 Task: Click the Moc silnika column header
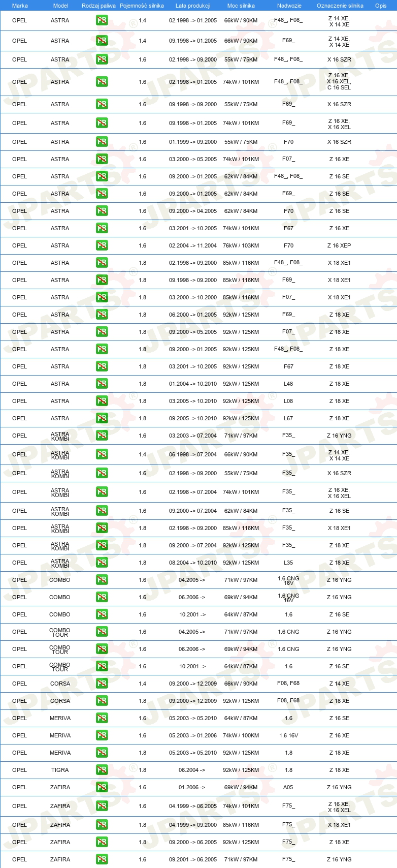(241, 6)
